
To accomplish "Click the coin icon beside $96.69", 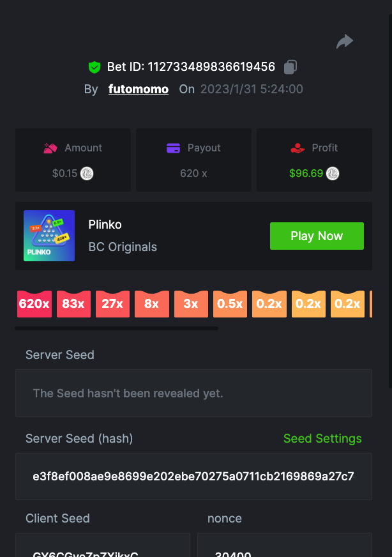I will [333, 173].
